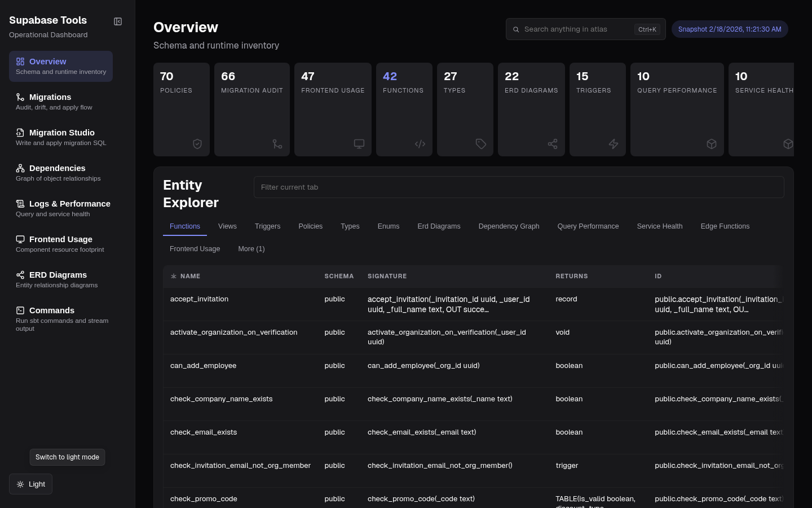Click the cube icon on Query Performance card
The width and height of the screenshot is (812, 508).
[x=711, y=144]
